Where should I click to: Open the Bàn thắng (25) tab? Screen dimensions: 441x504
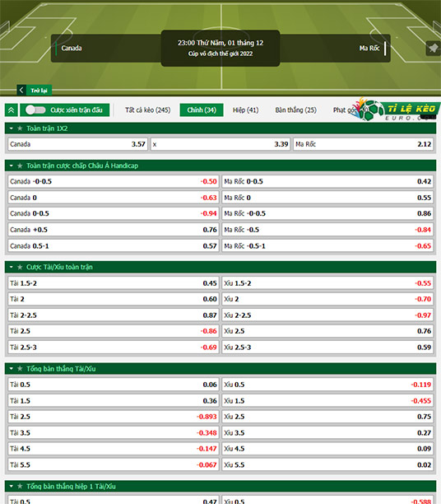pyautogui.click(x=295, y=110)
